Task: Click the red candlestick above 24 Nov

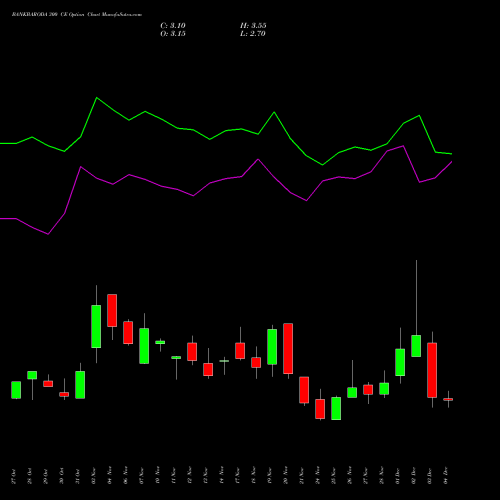Action: click(320, 409)
